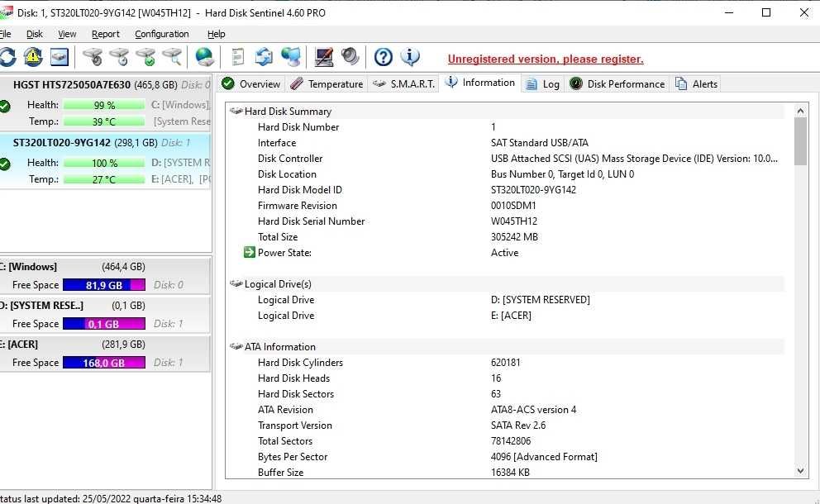Switch to the Log tab
Screen dimensions: 820x504
(x=543, y=83)
